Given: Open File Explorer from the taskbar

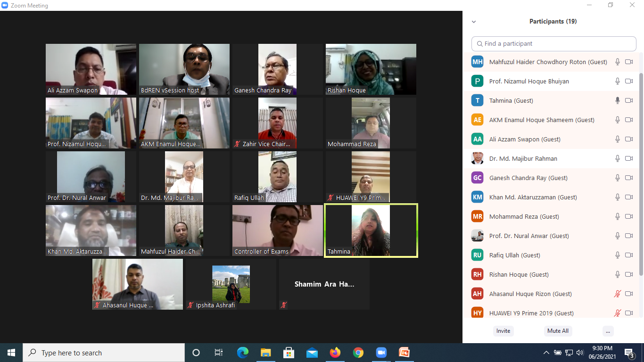Looking at the screenshot, I should (266, 353).
